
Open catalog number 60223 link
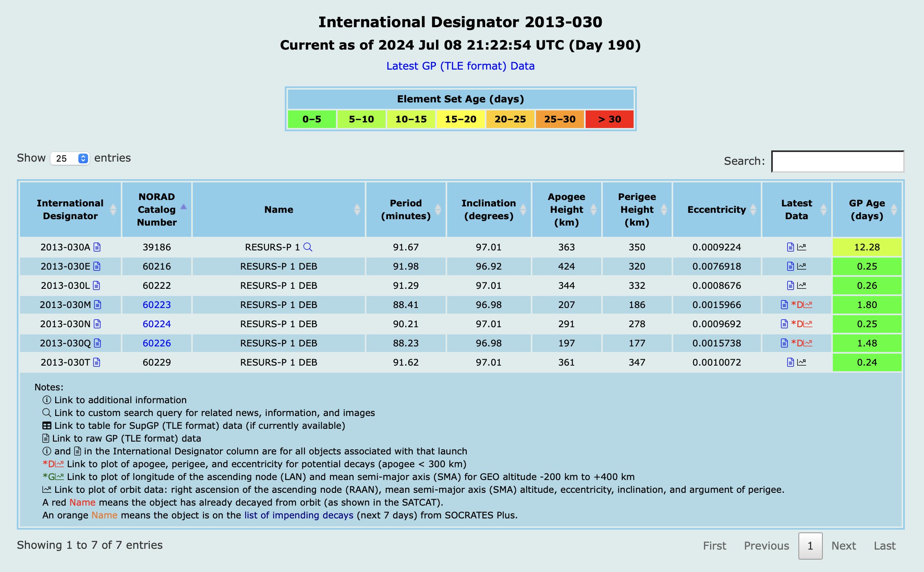tap(157, 305)
